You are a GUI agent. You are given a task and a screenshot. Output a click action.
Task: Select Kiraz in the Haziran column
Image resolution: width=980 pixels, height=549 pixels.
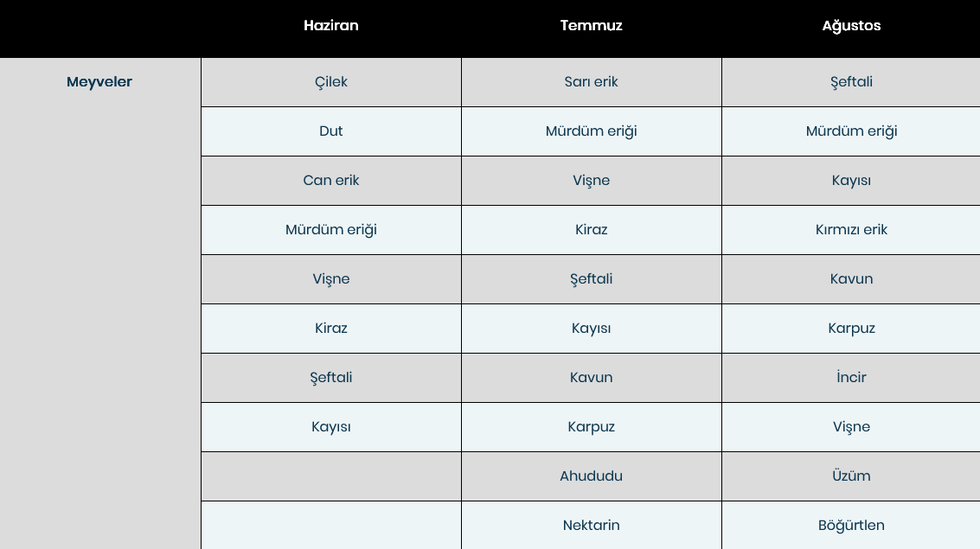pyautogui.click(x=331, y=329)
